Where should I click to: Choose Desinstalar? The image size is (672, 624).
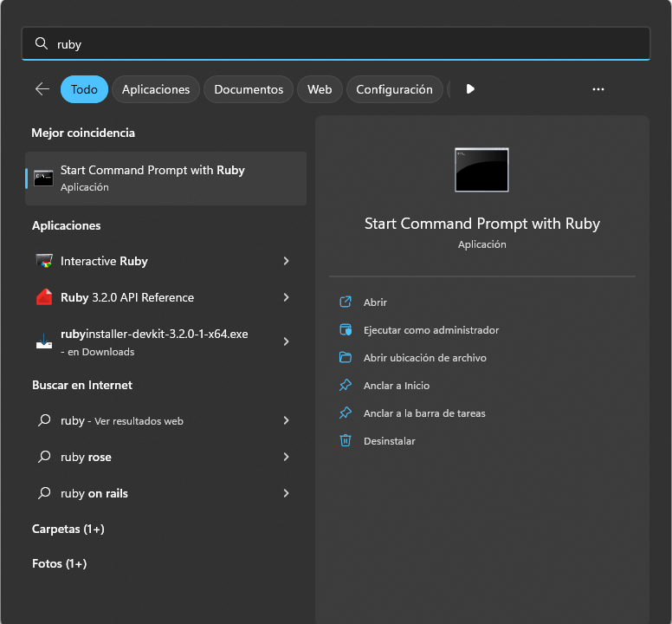click(390, 441)
